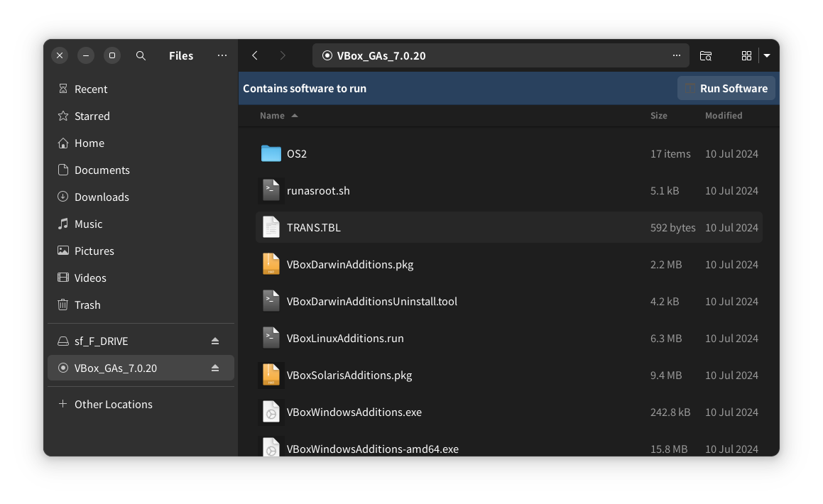The height and width of the screenshot is (504, 823).
Task: Select the OS2 folder name
Action: point(297,153)
